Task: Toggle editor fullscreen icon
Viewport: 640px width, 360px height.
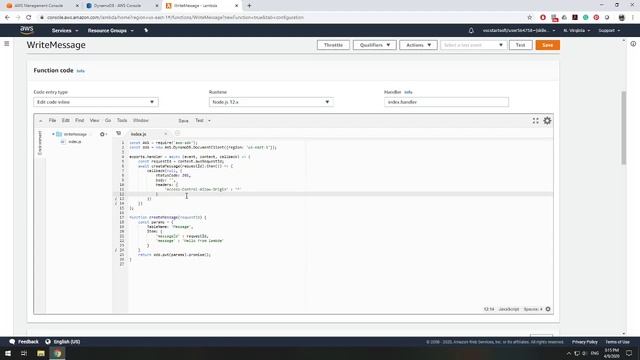Action: coord(536,120)
